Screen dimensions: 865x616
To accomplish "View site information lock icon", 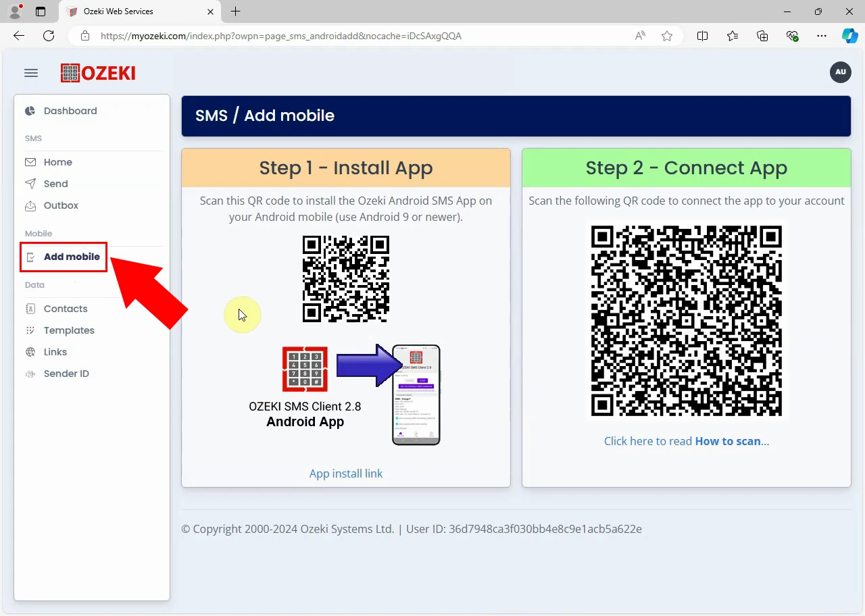I will (85, 36).
